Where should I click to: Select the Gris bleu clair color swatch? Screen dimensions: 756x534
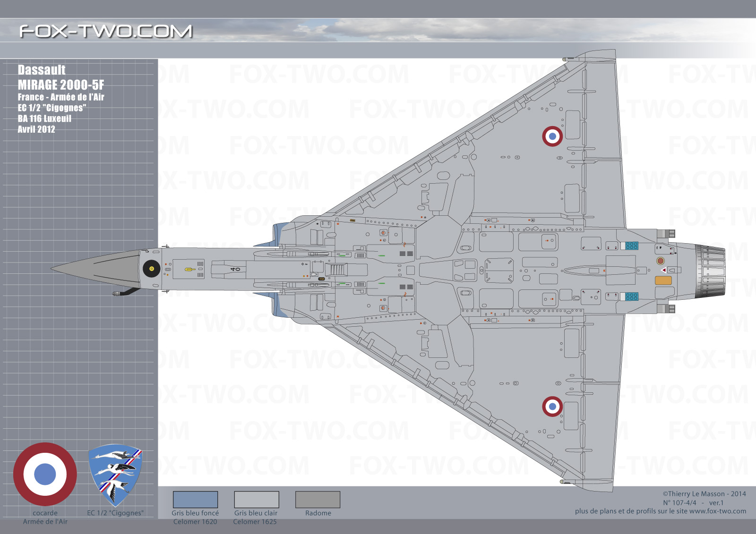coord(257,500)
